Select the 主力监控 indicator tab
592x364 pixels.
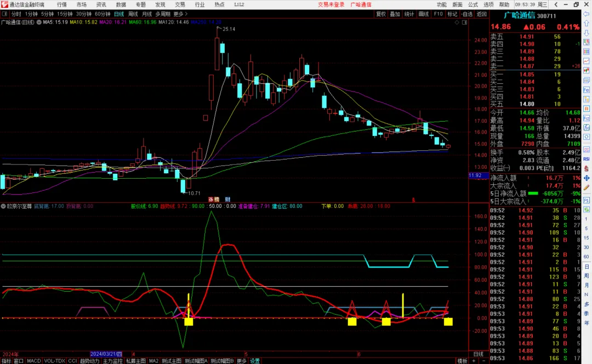coord(112,361)
